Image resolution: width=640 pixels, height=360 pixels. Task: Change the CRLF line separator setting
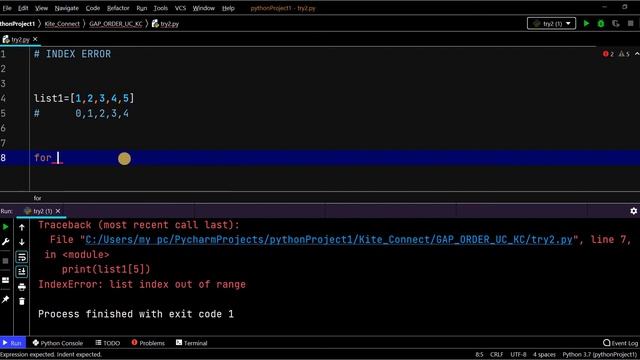(x=496, y=355)
